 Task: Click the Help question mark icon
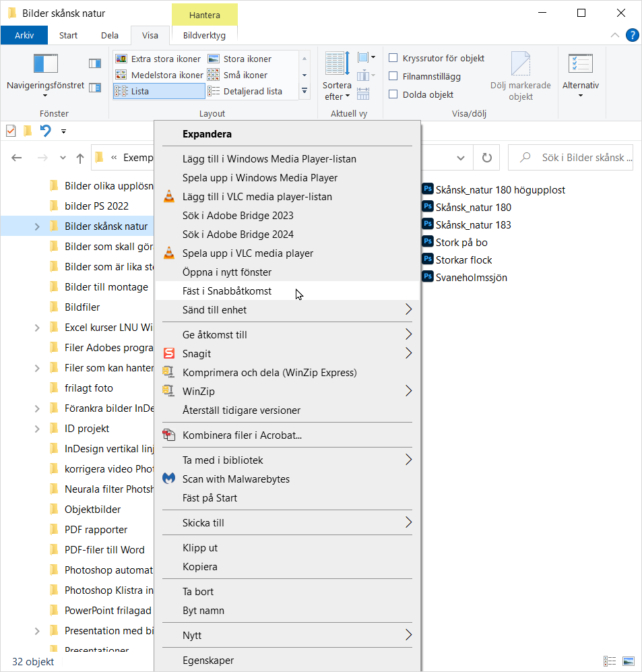tap(632, 35)
